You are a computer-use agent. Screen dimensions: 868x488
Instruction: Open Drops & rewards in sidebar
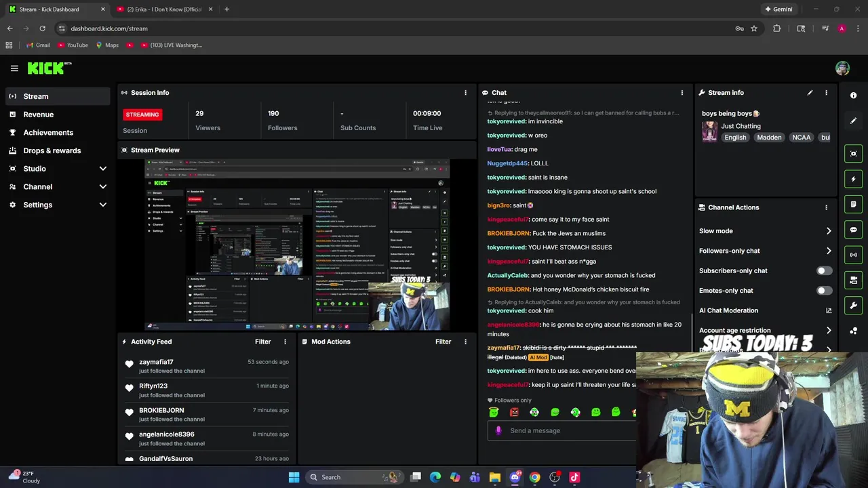point(58,150)
